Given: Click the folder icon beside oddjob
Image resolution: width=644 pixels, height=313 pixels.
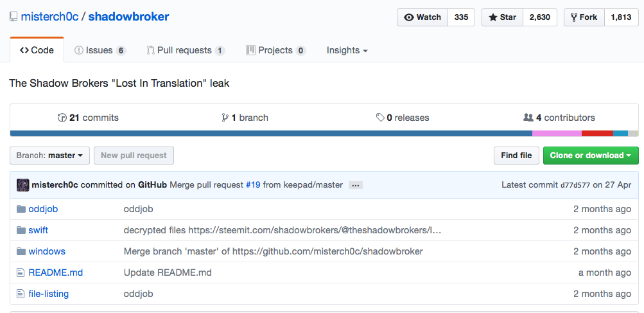Looking at the screenshot, I should (x=21, y=209).
